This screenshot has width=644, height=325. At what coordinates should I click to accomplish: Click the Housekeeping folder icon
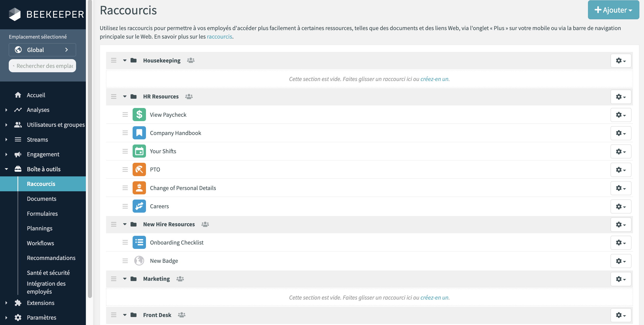click(133, 60)
